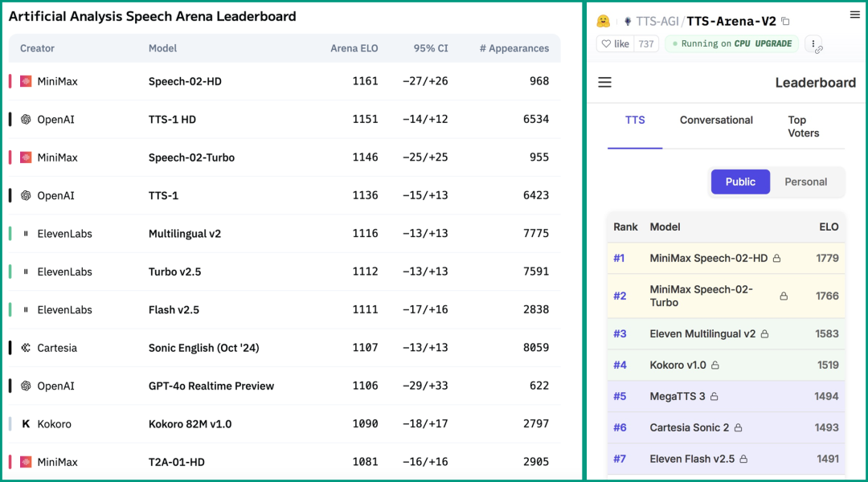Click the Leaderboard heading text
Viewport: 868px width, 482px height.
(816, 83)
